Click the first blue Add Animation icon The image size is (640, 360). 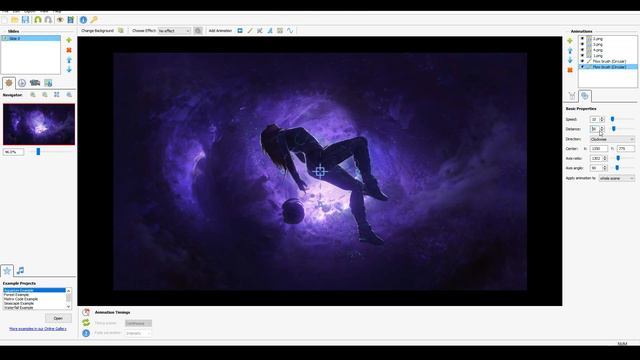[240, 31]
